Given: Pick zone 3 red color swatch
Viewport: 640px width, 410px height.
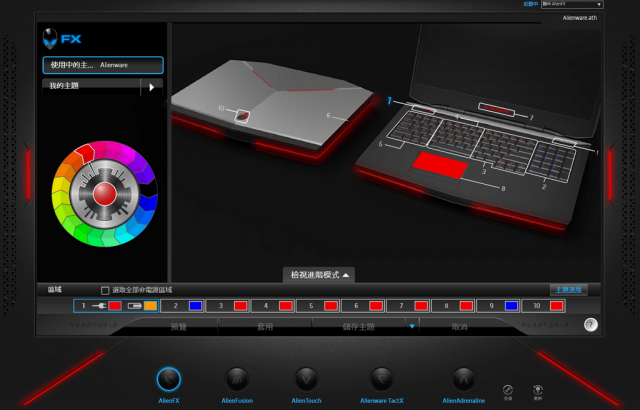Looking at the screenshot, I should click(240, 306).
